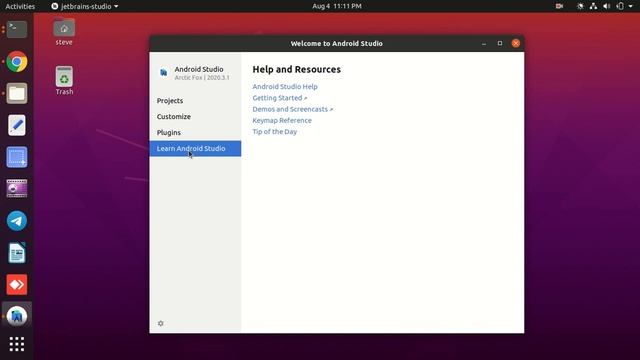Viewport: 640px width, 360px height.
Task: Expand the system menu arrow
Action: tap(631, 6)
